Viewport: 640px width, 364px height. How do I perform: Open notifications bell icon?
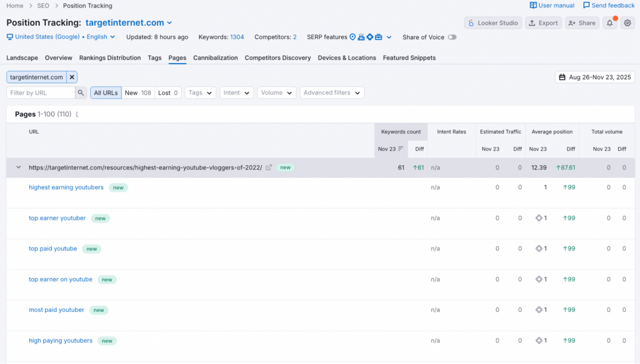(x=609, y=23)
